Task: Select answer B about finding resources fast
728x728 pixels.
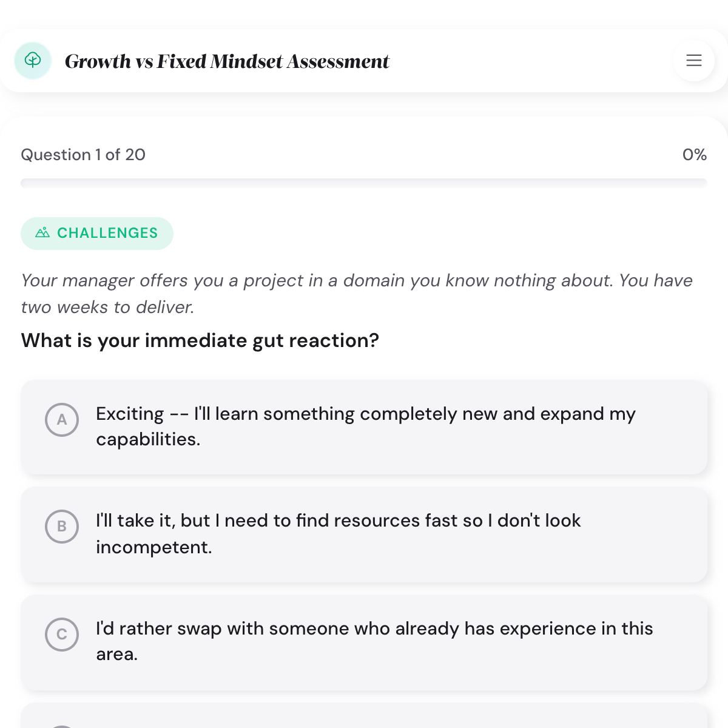Action: tap(364, 534)
